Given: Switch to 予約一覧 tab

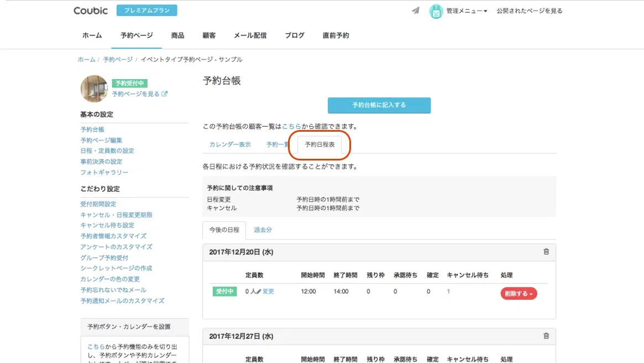Looking at the screenshot, I should [278, 144].
